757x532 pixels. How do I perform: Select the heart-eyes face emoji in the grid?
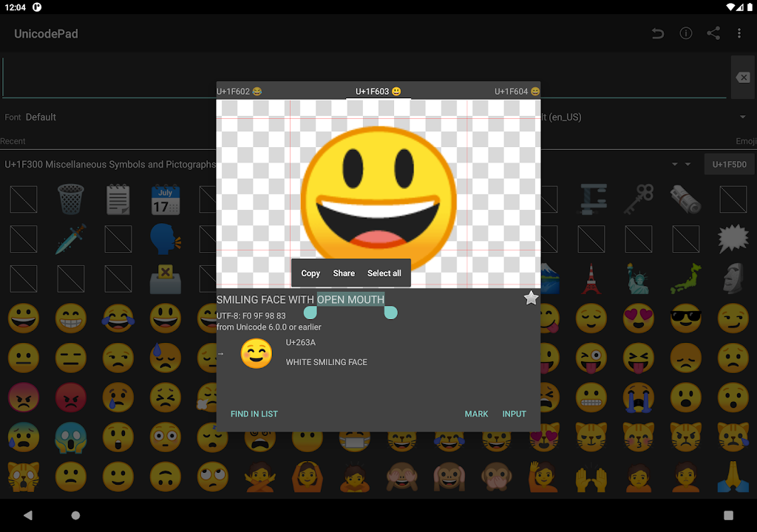(638, 318)
